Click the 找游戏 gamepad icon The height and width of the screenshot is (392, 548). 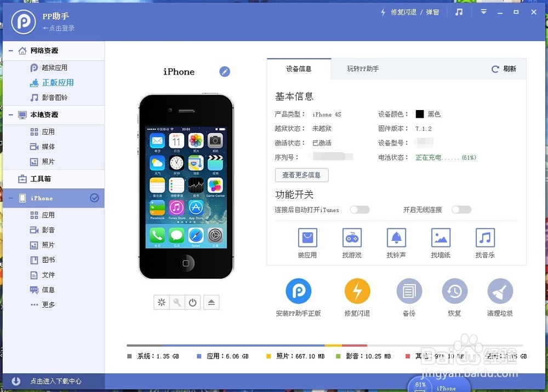click(352, 238)
